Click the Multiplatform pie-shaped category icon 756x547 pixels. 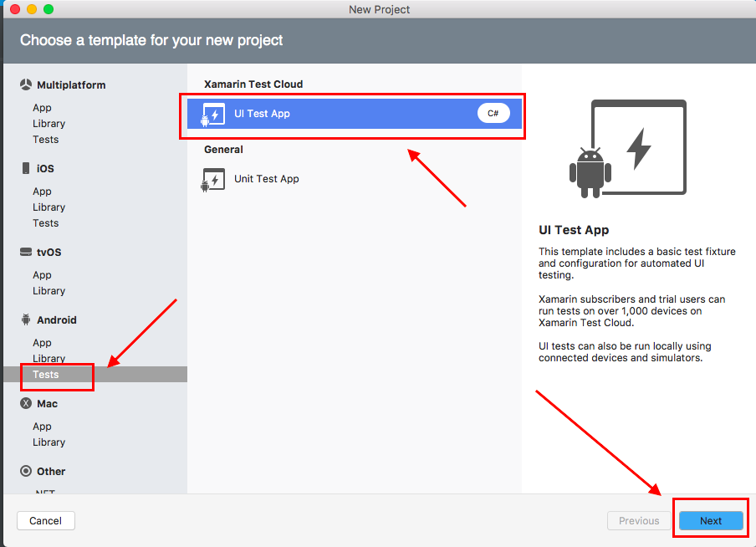26,85
